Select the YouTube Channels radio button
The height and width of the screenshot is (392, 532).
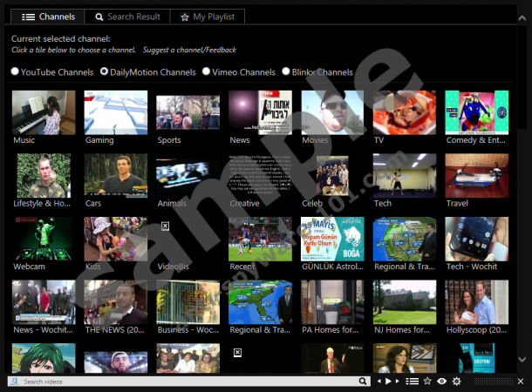(15, 72)
